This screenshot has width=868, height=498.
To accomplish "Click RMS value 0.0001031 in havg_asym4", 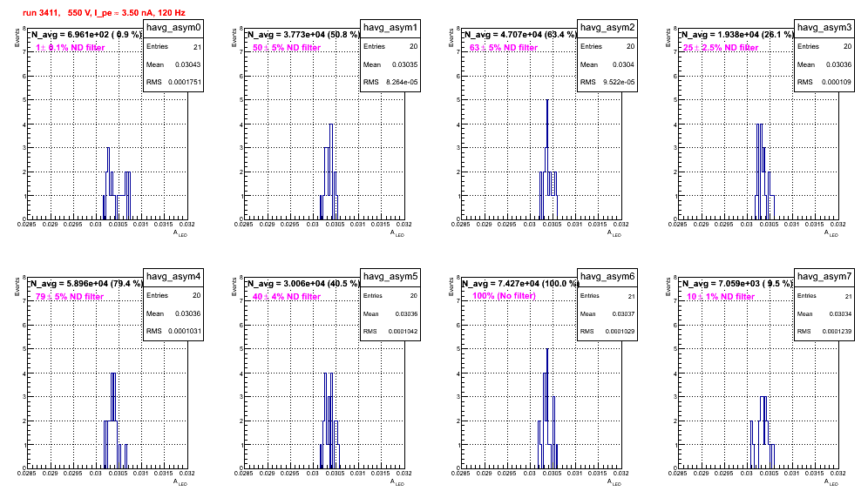I will 185,331.
